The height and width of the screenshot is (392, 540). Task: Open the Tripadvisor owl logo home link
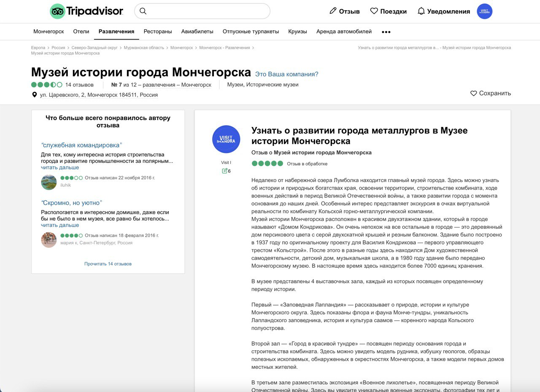click(x=86, y=11)
